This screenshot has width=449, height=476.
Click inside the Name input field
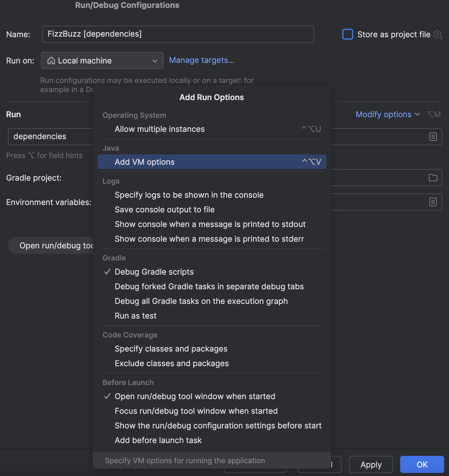[178, 34]
